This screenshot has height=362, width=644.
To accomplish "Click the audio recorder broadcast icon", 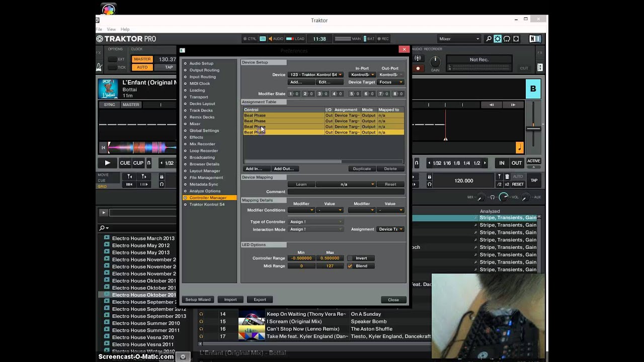I will tap(418, 58).
